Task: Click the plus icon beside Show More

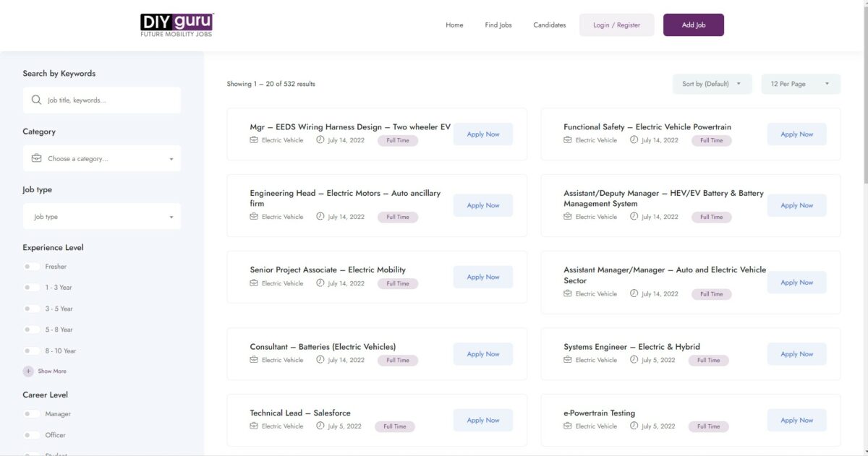Action: coord(28,371)
